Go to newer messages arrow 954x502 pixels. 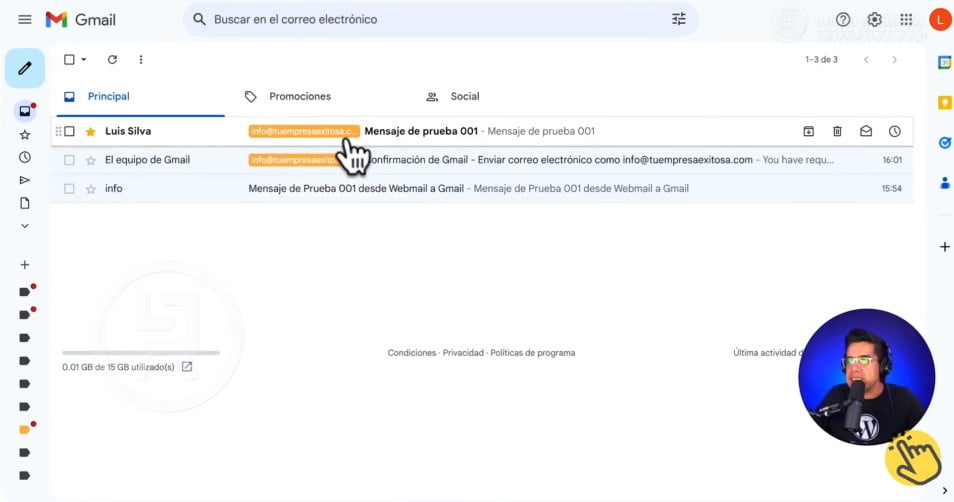tap(866, 60)
